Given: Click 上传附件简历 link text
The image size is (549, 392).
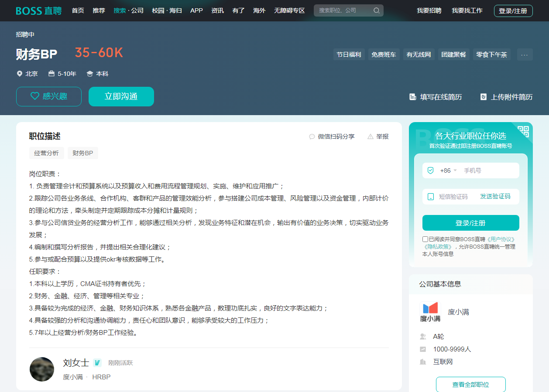Looking at the screenshot, I should click(511, 97).
